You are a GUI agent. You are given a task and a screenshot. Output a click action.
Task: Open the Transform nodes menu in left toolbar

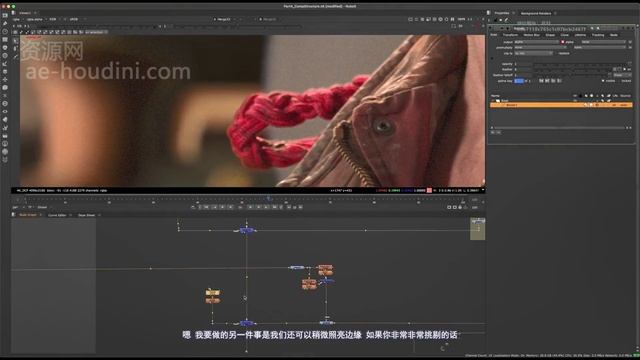point(5,80)
